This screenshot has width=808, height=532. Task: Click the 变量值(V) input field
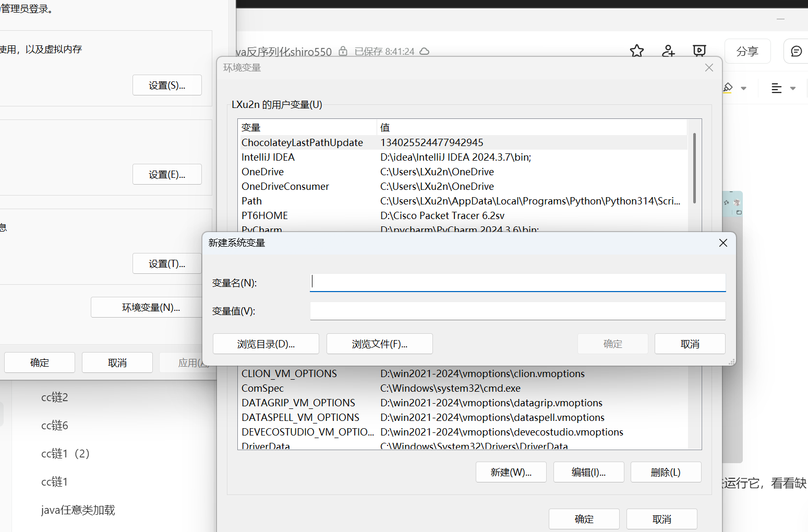(x=517, y=311)
